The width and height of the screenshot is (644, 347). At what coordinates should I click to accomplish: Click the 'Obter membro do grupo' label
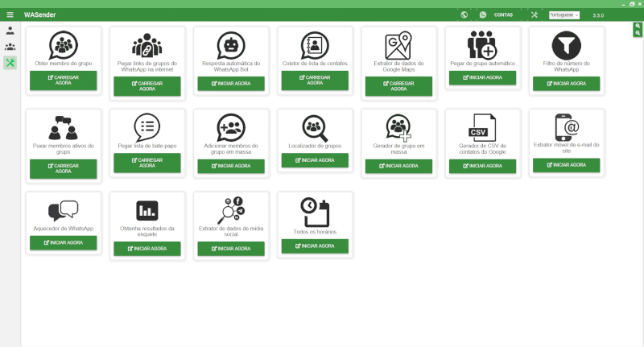click(x=64, y=64)
